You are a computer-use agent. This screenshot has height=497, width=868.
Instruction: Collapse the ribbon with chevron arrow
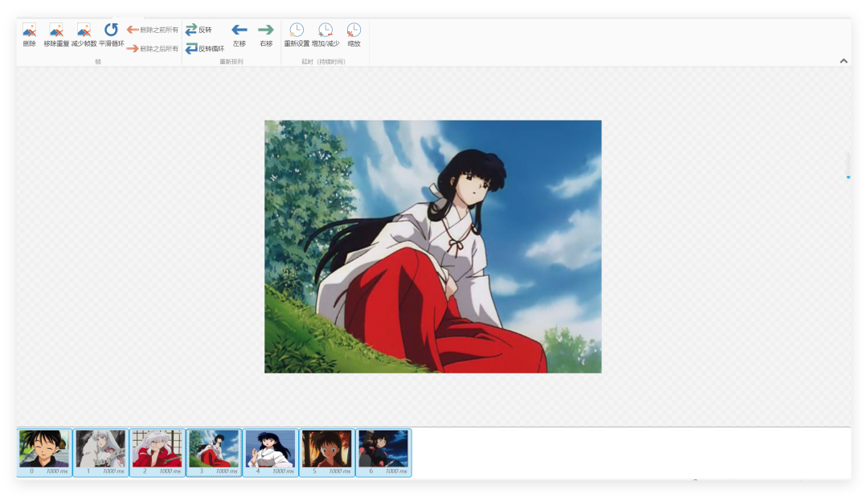coord(844,61)
